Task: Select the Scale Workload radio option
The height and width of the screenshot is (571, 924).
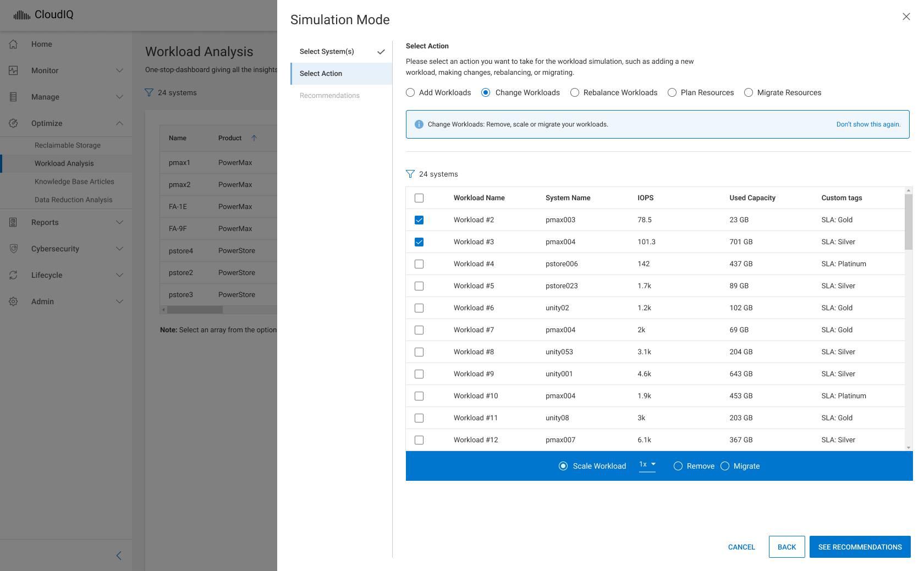Action: pyautogui.click(x=563, y=466)
